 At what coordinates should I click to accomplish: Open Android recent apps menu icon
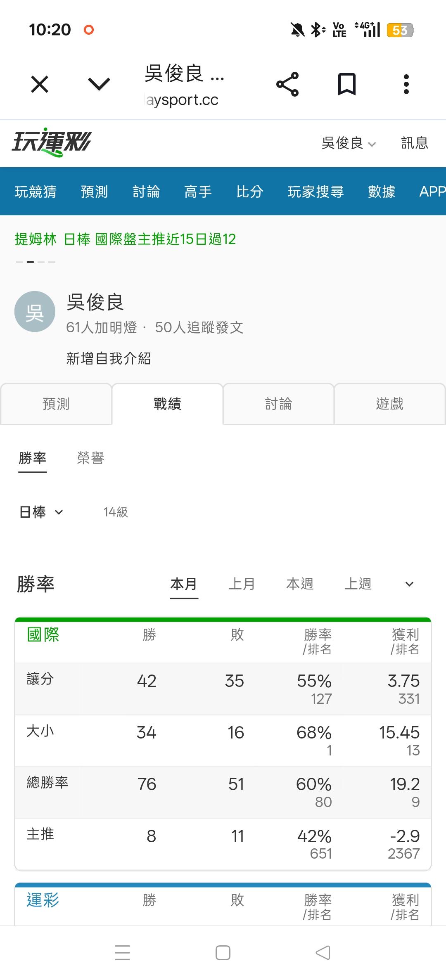click(x=122, y=953)
